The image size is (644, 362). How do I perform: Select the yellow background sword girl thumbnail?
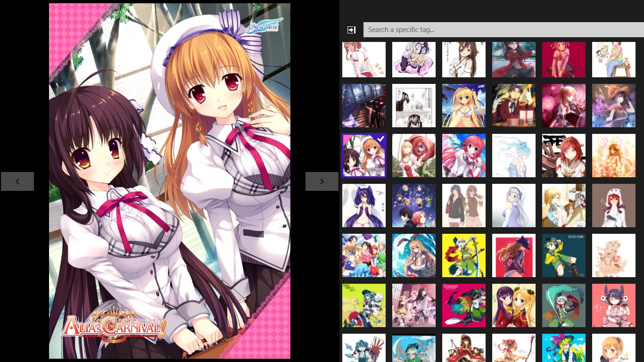click(463, 255)
